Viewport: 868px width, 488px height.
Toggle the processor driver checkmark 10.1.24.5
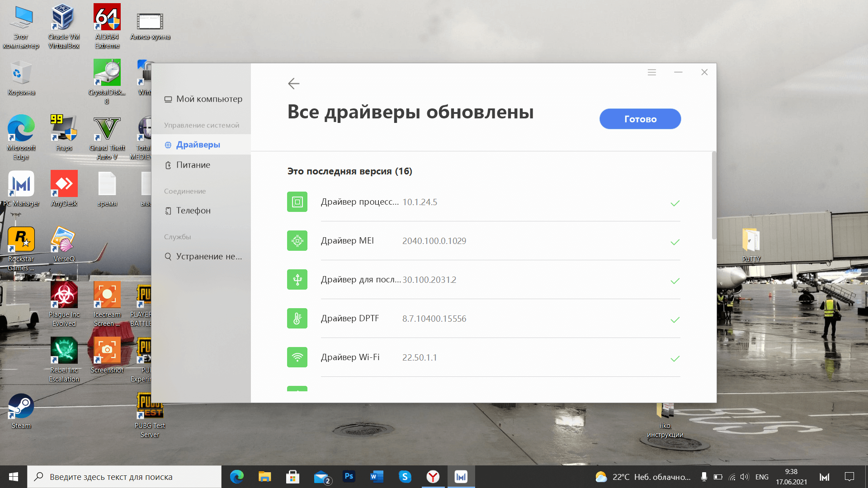[675, 202]
